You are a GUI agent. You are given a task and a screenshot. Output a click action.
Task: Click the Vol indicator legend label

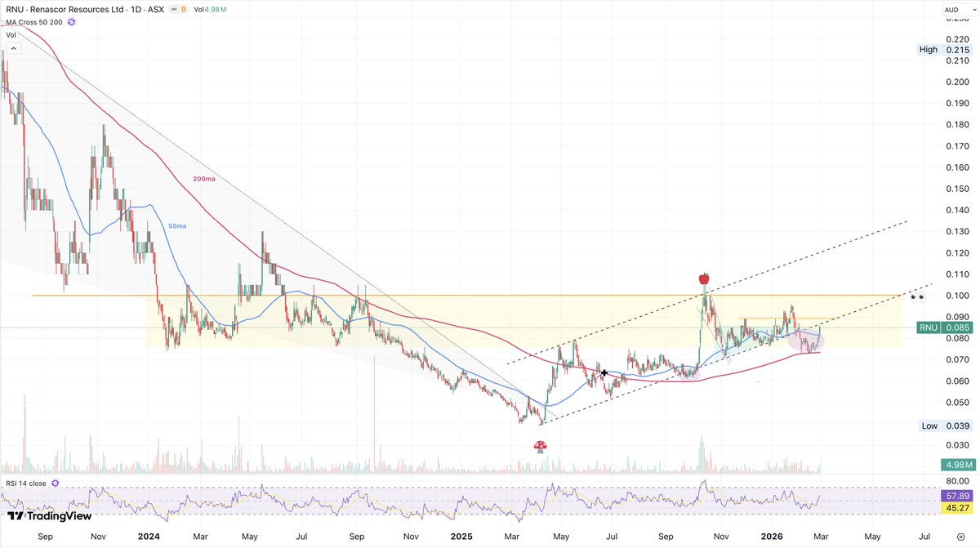point(11,35)
